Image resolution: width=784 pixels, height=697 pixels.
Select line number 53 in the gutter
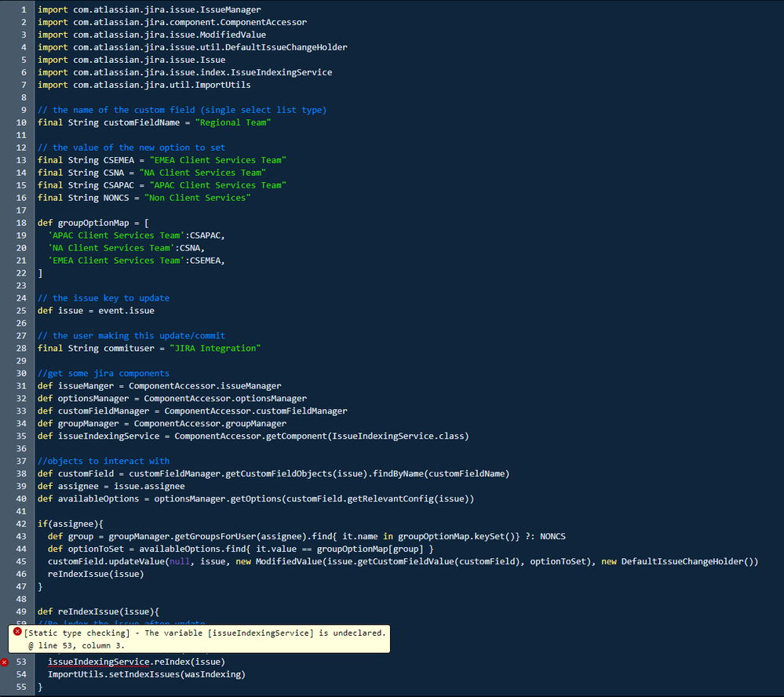[24, 662]
